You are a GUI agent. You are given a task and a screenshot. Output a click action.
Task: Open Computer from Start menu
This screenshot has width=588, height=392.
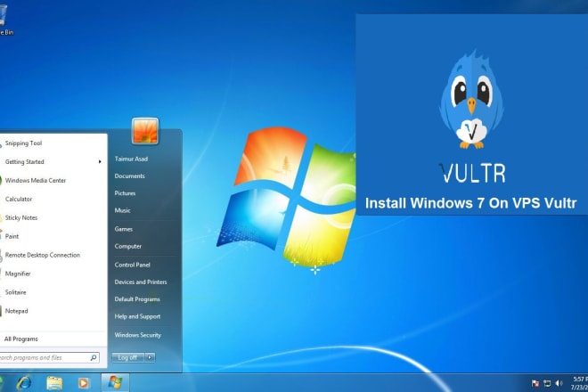click(128, 247)
